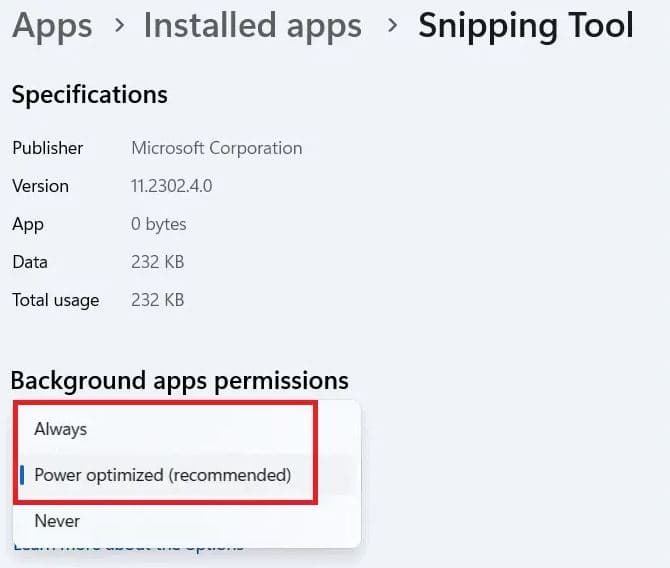Select the Microsoft Corporation publisher value
Viewport: 670px width, 568px height.
click(216, 148)
